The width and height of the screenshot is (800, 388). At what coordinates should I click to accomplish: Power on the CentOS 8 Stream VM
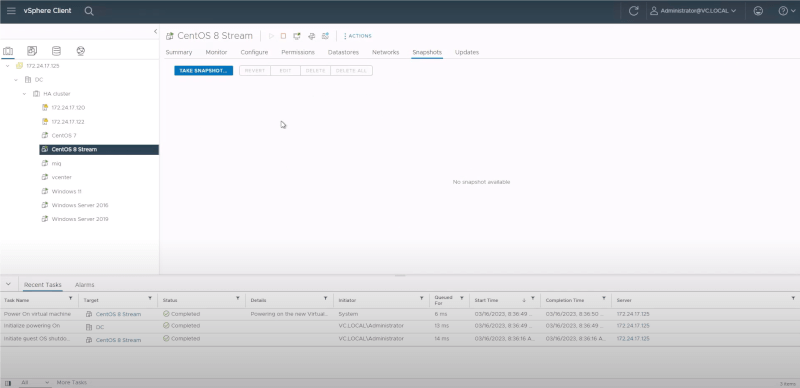tap(271, 36)
